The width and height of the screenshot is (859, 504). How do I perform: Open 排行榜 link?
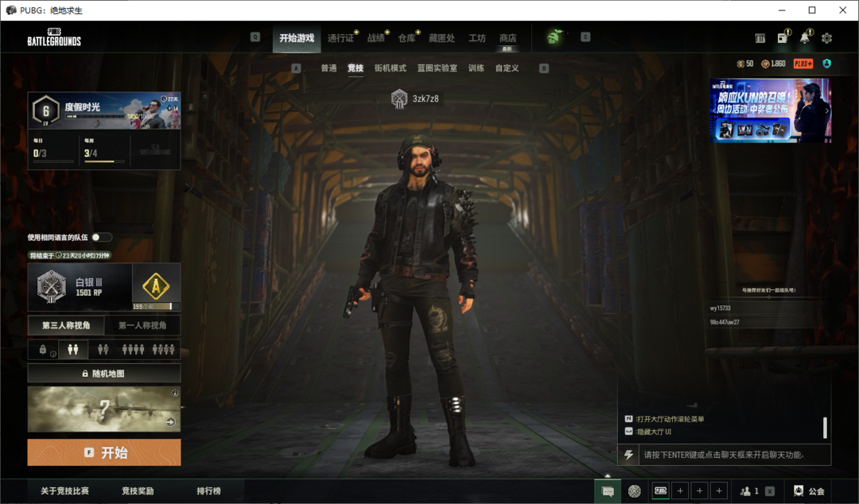208,490
